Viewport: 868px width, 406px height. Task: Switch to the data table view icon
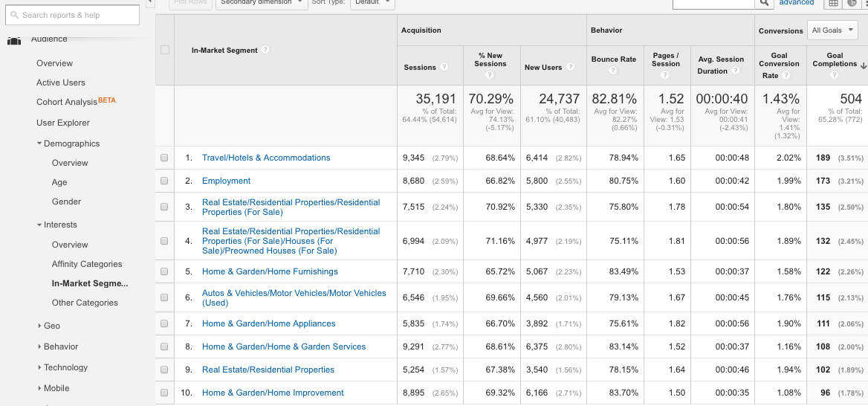pos(833,4)
